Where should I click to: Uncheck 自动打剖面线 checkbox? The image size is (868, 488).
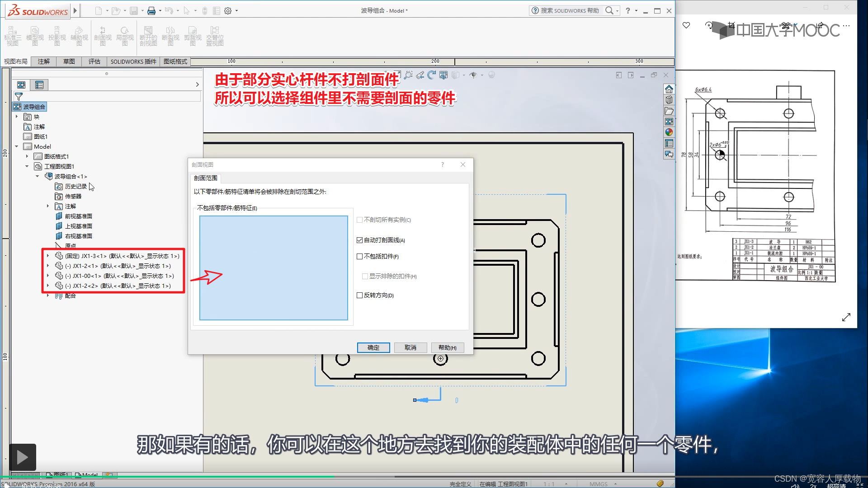point(360,240)
